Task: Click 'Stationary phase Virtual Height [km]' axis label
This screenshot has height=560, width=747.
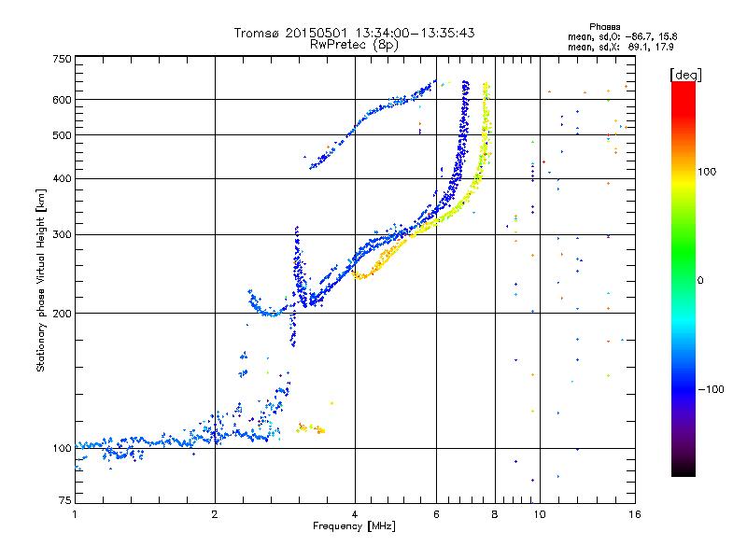Action: pyautogui.click(x=41, y=280)
